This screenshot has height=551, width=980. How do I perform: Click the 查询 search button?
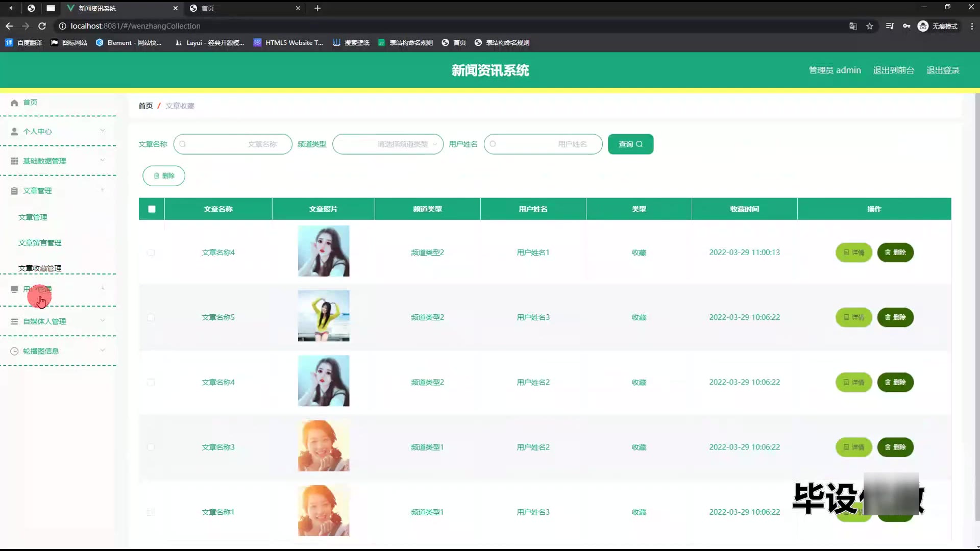tap(630, 144)
